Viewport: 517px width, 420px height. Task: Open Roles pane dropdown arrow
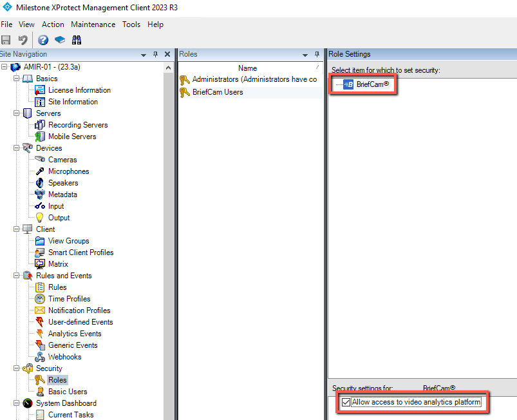coord(305,55)
